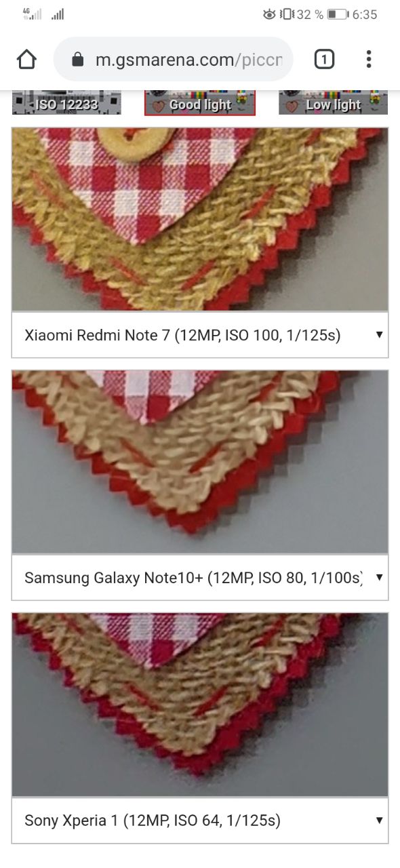
Task: Open Chrome's three-dot overflow menu
Action: 369,60
